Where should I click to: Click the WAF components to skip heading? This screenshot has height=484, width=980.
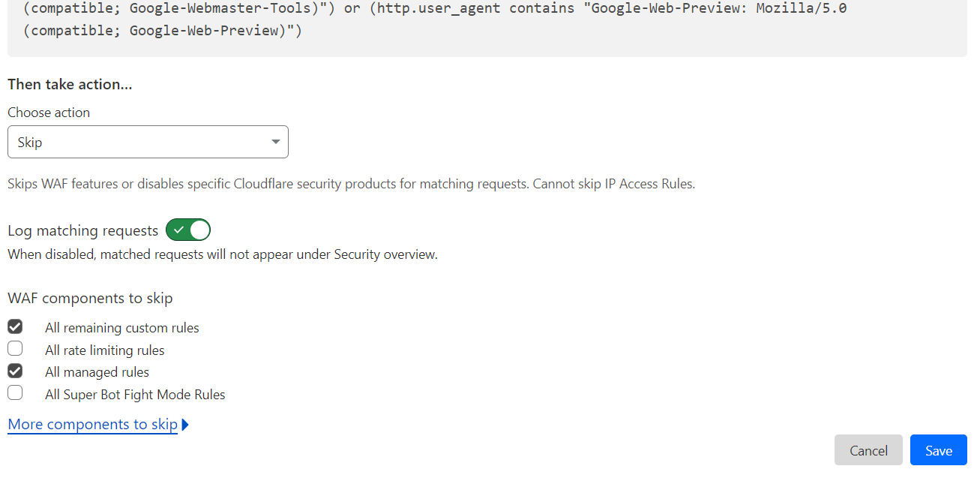pos(90,298)
